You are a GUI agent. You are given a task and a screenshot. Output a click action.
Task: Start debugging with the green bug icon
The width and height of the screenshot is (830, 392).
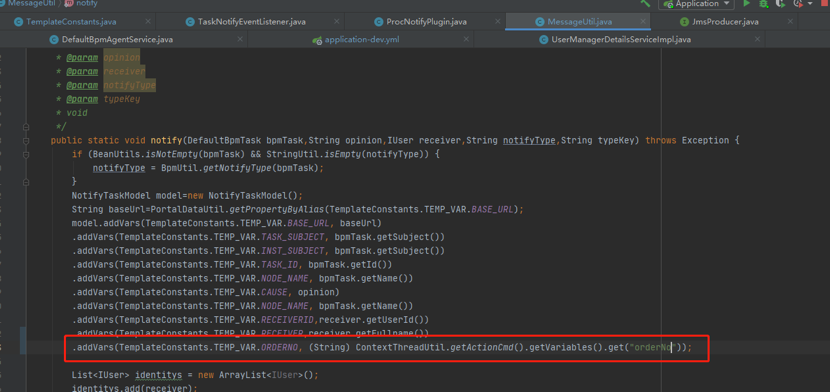(763, 3)
